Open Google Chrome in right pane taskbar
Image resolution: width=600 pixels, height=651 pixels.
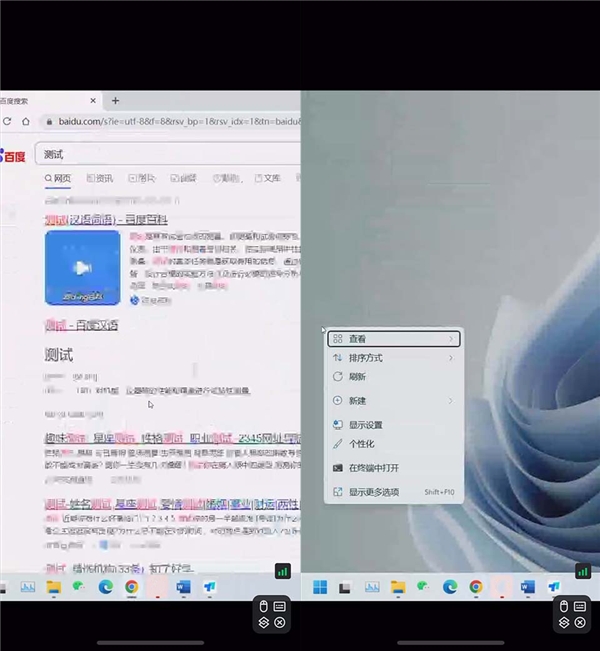(476, 587)
